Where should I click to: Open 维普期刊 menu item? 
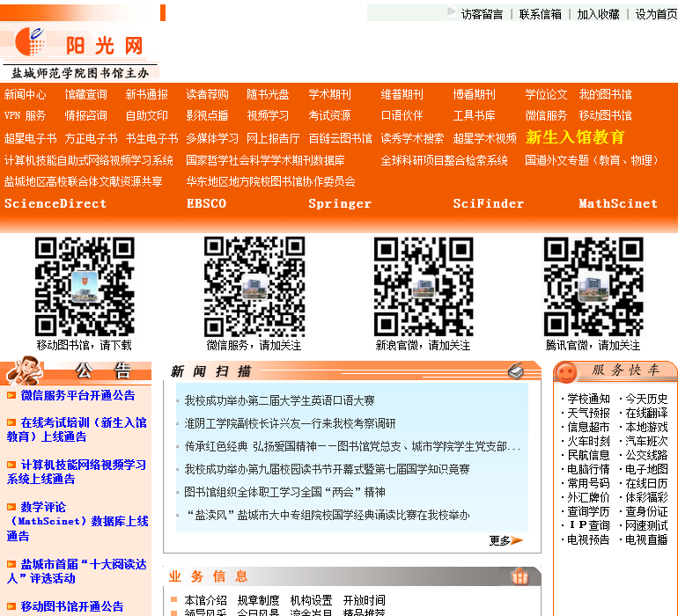[402, 94]
